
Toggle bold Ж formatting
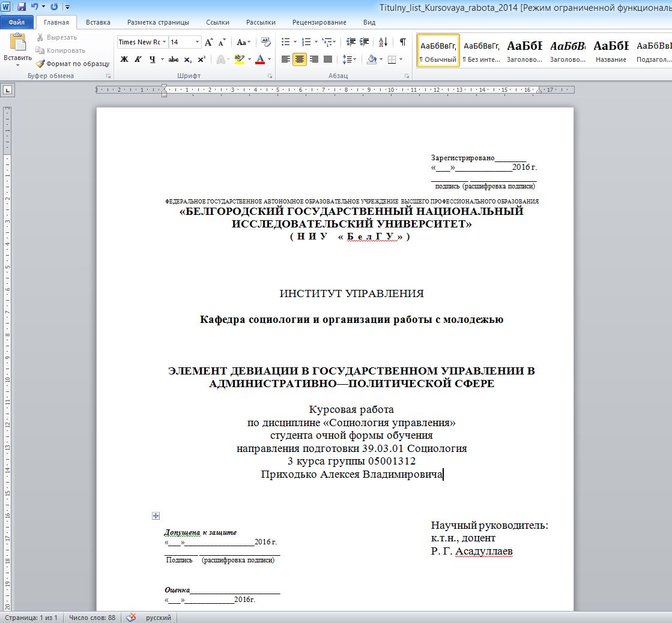pos(124,59)
